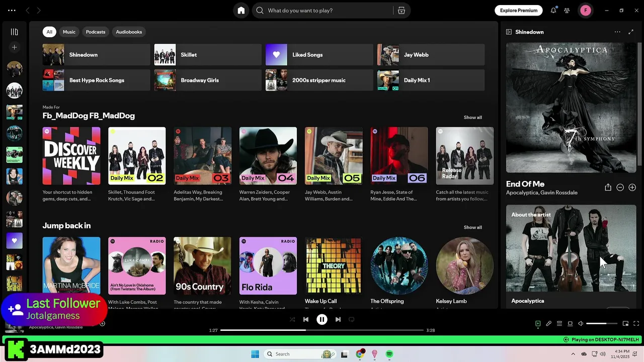Add End Of Me to Liked Songs
Image resolution: width=644 pixels, height=362 pixels.
[x=632, y=188]
